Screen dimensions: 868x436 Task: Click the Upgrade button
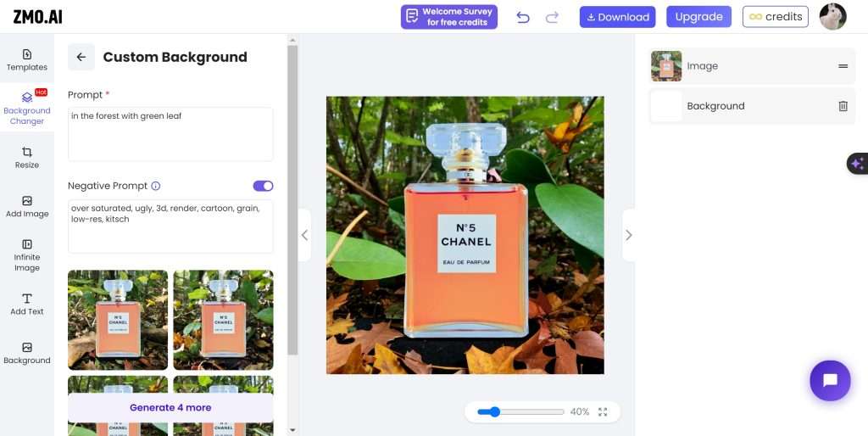pyautogui.click(x=698, y=17)
